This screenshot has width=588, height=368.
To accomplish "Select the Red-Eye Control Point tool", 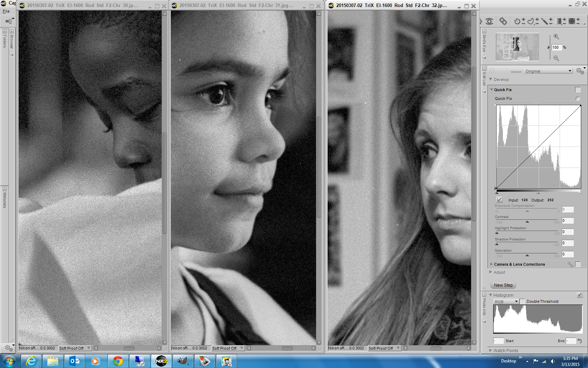I will point(489,21).
